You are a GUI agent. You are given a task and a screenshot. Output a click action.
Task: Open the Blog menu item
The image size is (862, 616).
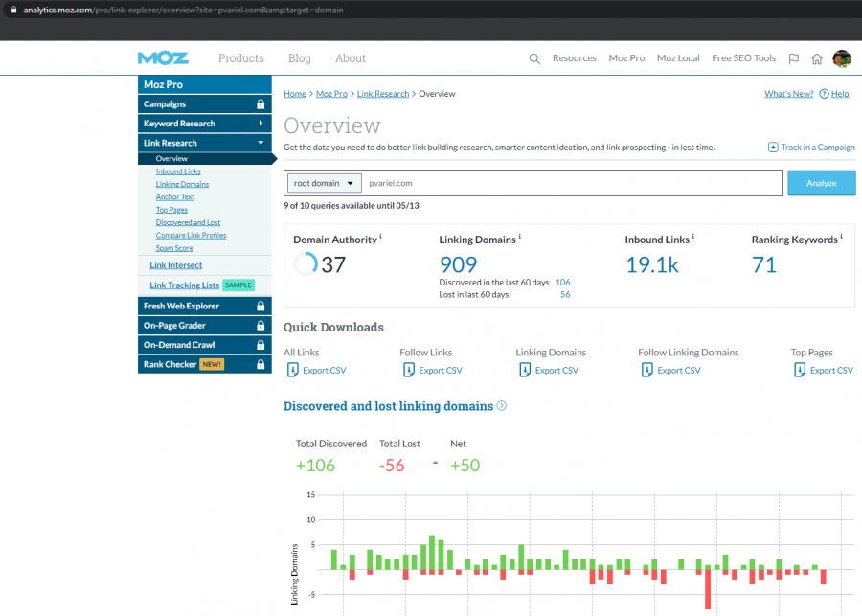[299, 58]
